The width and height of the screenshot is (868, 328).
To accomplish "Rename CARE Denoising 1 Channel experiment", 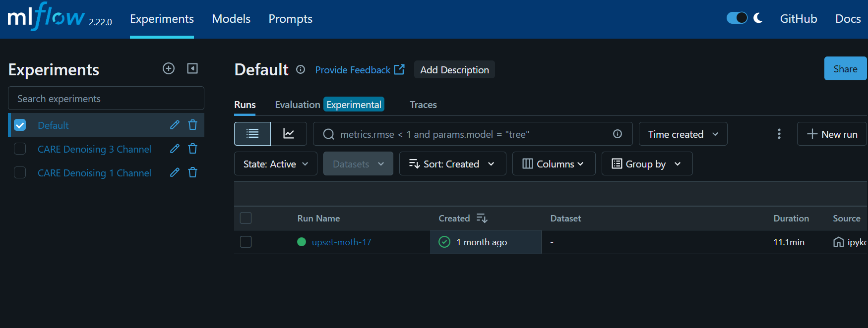I will 175,172.
